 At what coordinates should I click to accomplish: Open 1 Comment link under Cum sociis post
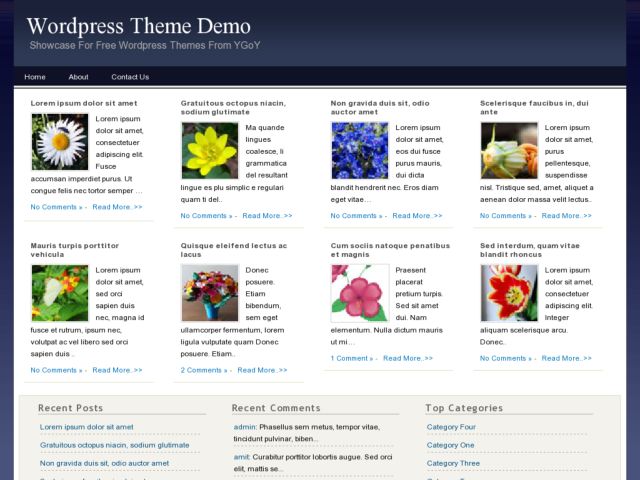click(x=352, y=358)
